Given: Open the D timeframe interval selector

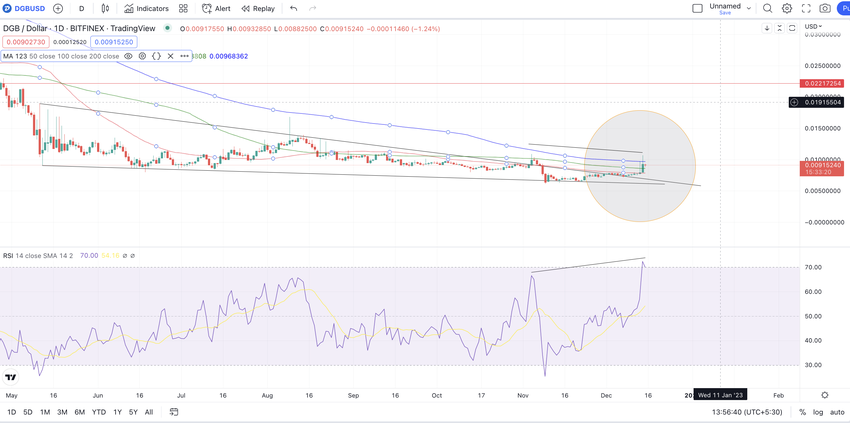Looking at the screenshot, I should point(81,9).
